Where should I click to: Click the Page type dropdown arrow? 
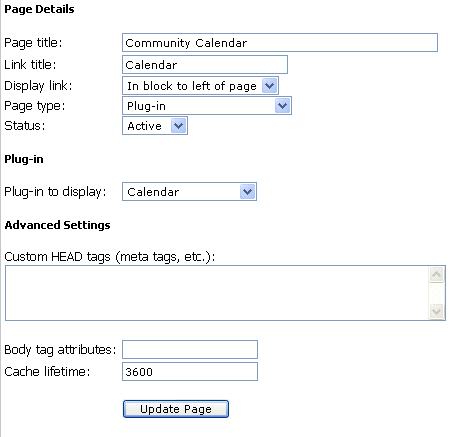tap(282, 106)
